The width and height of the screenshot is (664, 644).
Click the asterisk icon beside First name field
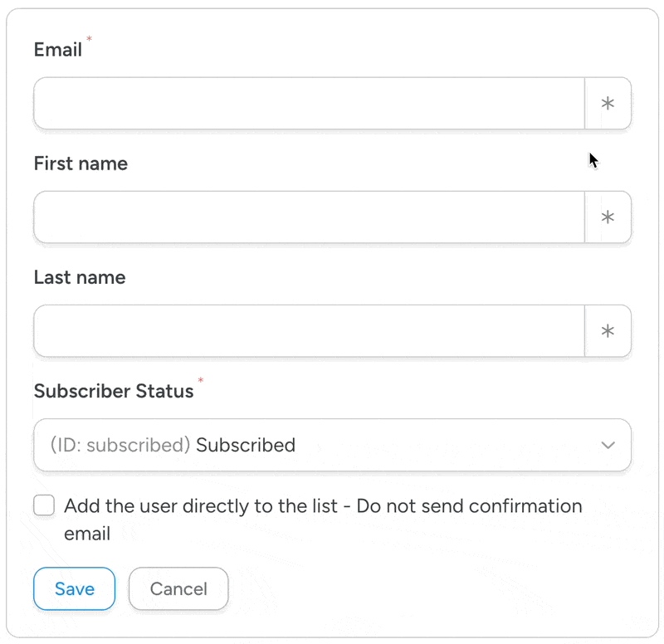click(x=608, y=217)
